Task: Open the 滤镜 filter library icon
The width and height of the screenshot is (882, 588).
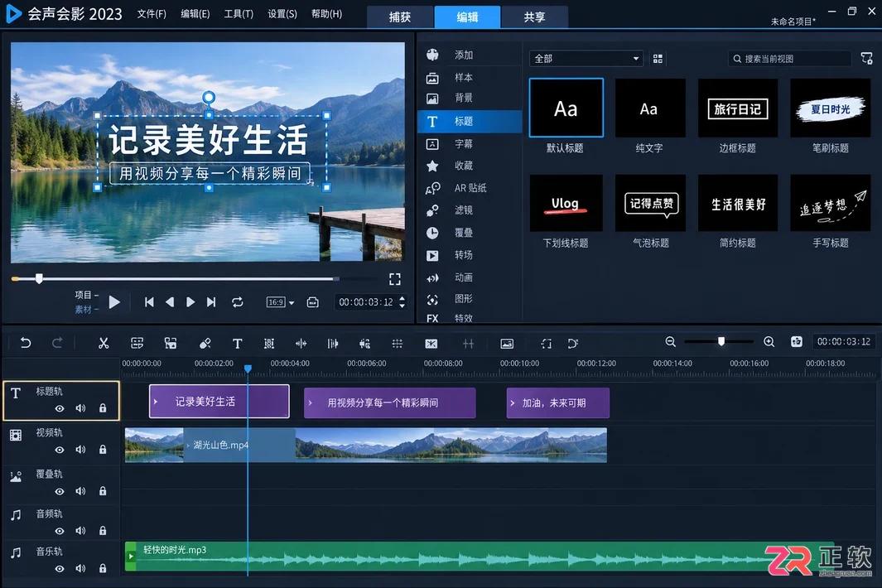Action: tap(432, 210)
